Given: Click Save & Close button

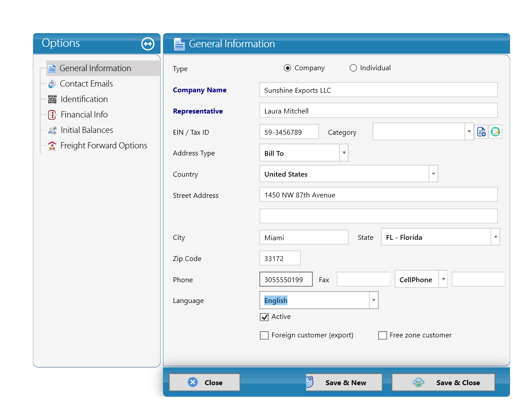Looking at the screenshot, I should click(x=443, y=382).
